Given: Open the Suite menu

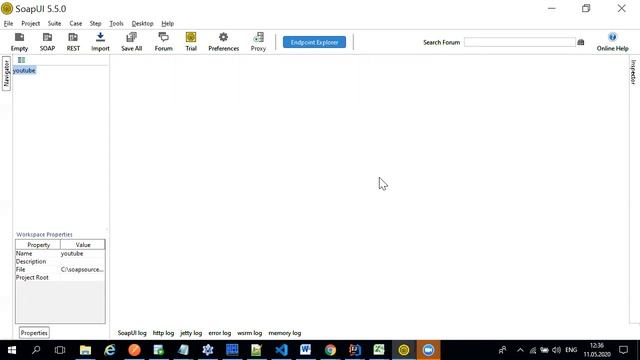Looking at the screenshot, I should tap(54, 23).
